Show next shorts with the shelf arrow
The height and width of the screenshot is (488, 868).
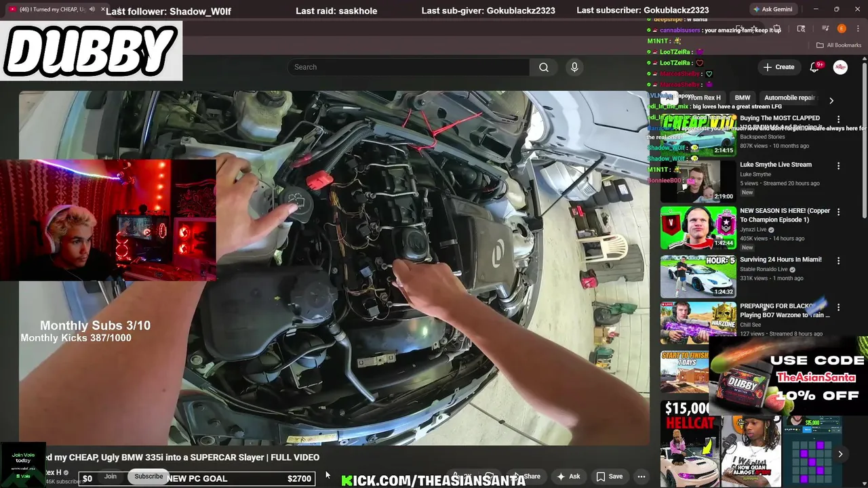click(x=840, y=454)
